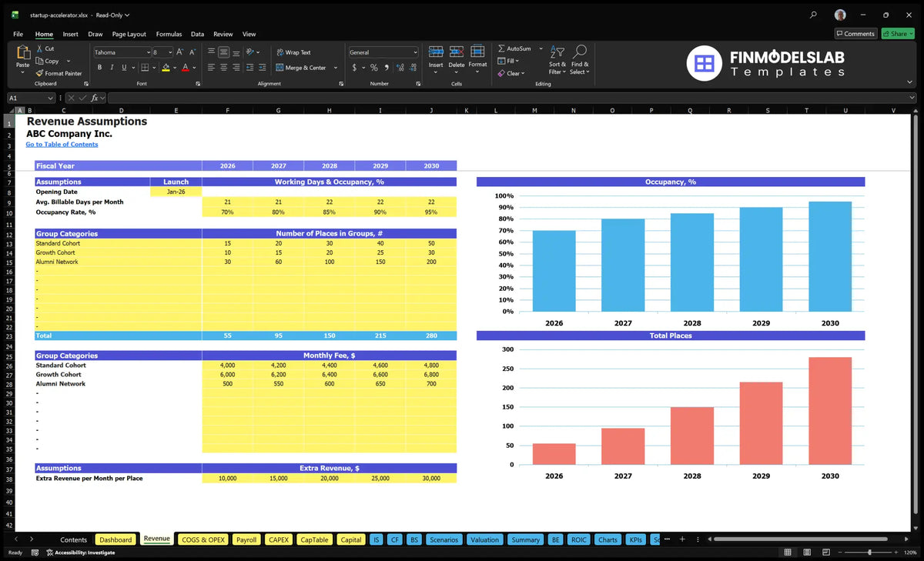Image resolution: width=924 pixels, height=561 pixels.
Task: Click the user account avatar
Action: [x=840, y=15]
